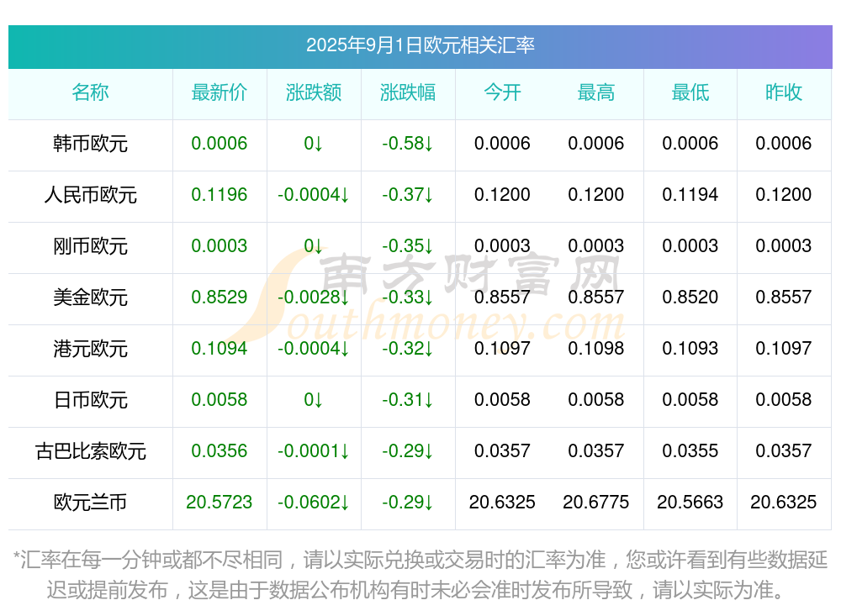Select latest price 0.0356 for 古巴比索欧元
Viewport: 841px width, 616px height.
coord(220,451)
